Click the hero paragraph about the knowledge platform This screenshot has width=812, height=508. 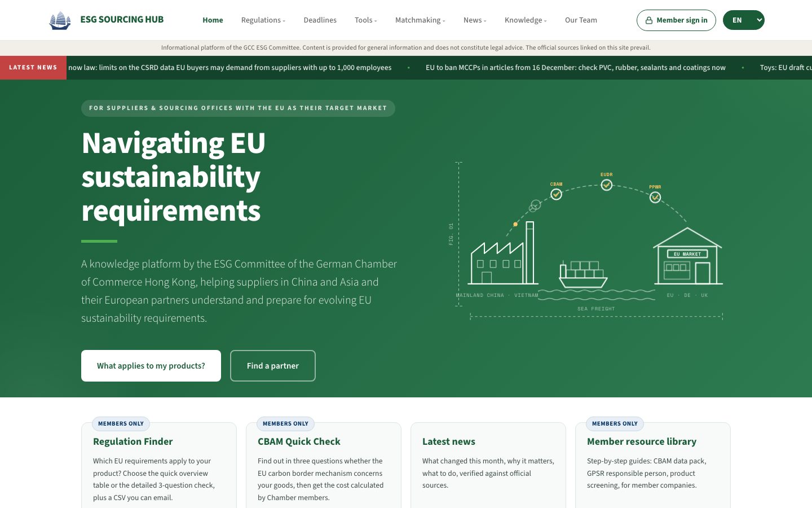pos(239,291)
